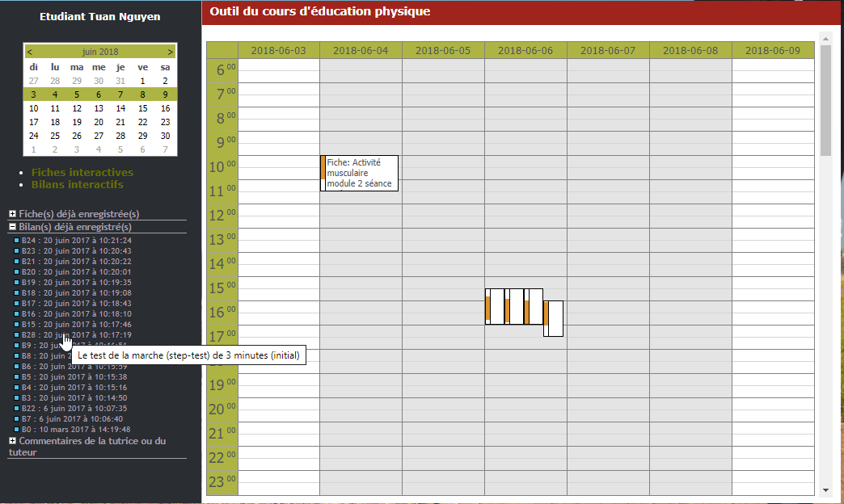
Task: Expand Commentaires de la tutrice ou du tuteur
Action: point(12,441)
